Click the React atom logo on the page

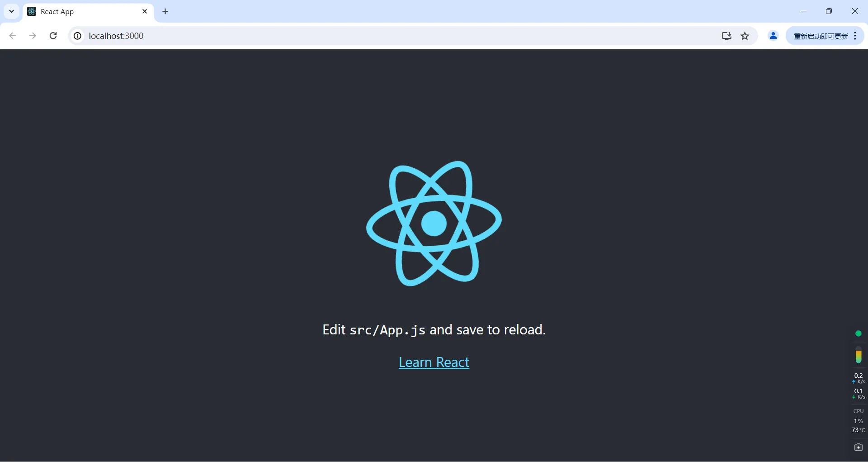coord(434,223)
